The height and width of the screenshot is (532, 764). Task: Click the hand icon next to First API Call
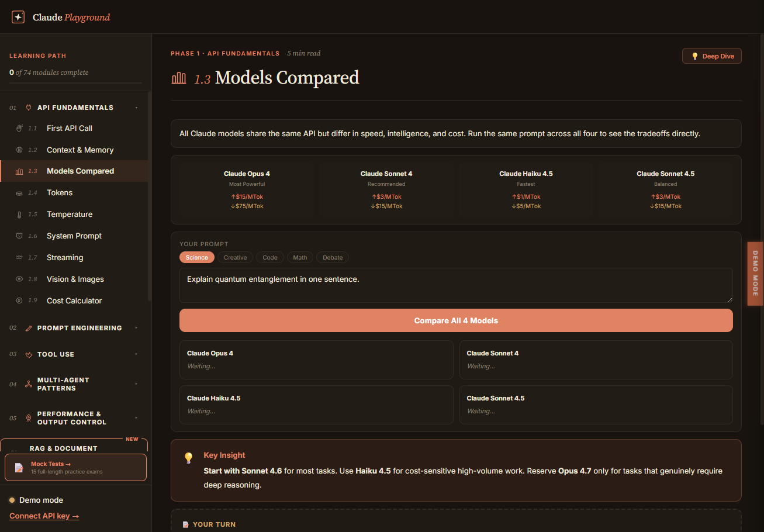pos(19,128)
